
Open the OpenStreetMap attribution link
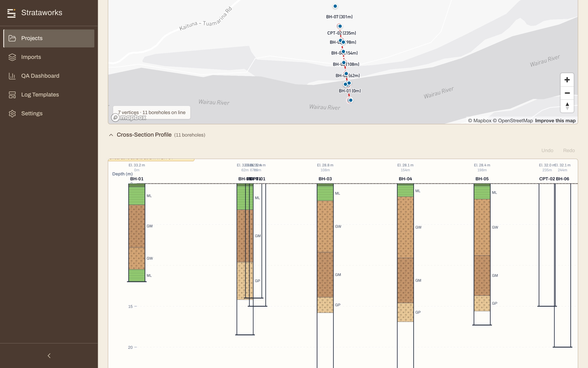pos(513,121)
